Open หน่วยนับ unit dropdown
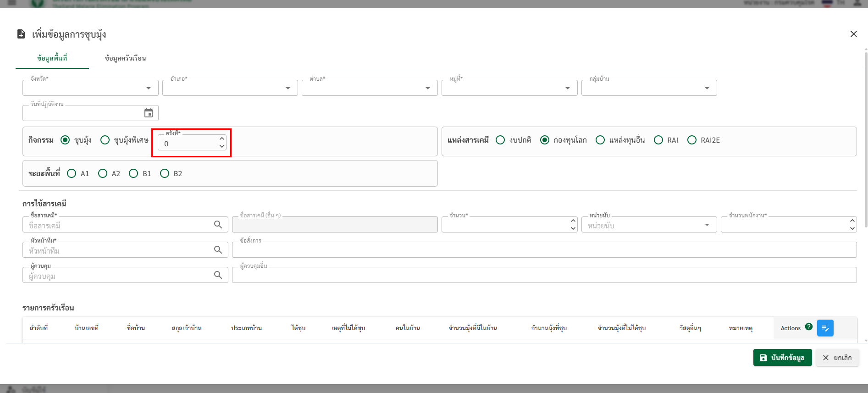 (x=649, y=225)
